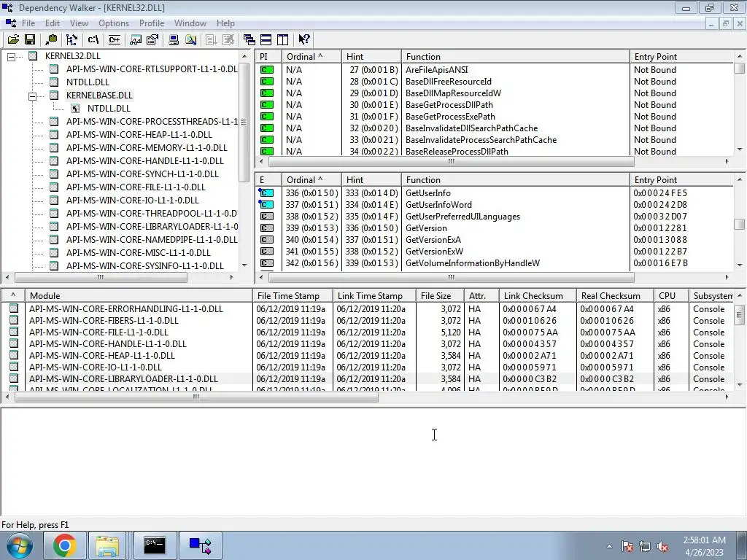Open Windows Start button
Image resolution: width=747 pixels, height=560 pixels.
click(x=19, y=545)
